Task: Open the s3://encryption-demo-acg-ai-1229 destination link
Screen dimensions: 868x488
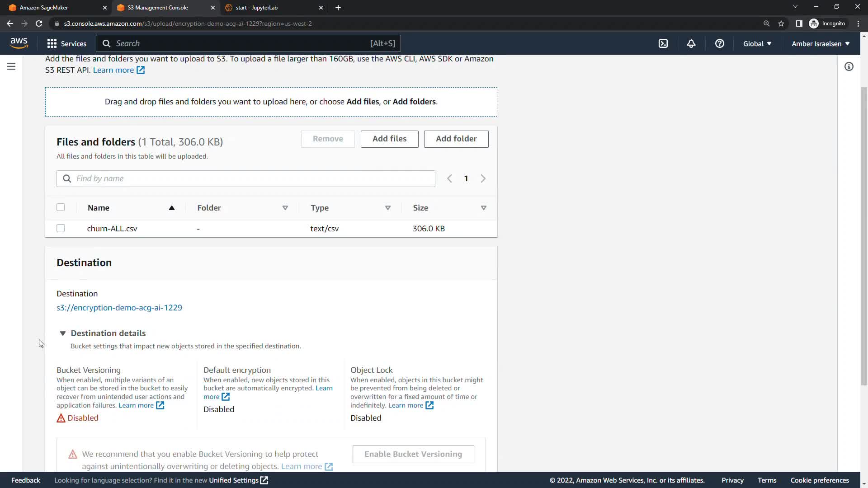Action: coord(119,308)
